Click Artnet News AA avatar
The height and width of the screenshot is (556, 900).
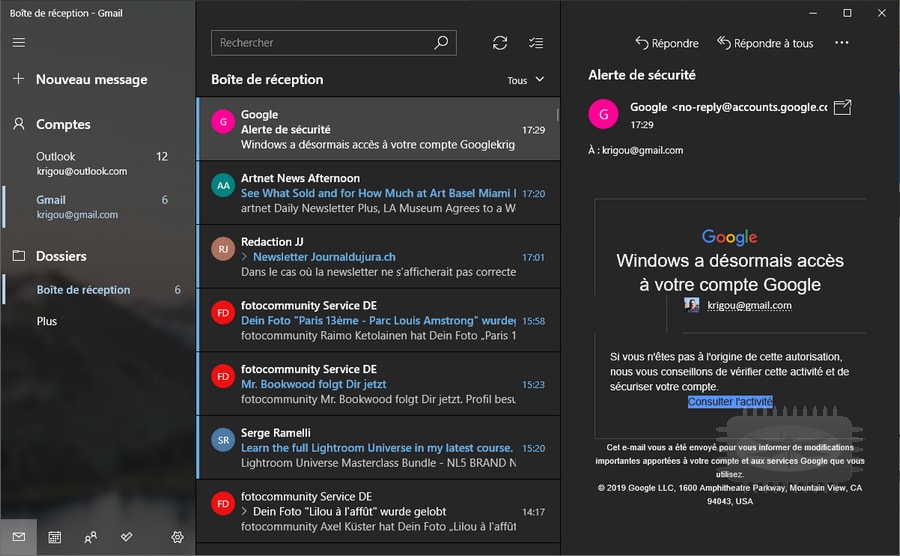point(223,185)
